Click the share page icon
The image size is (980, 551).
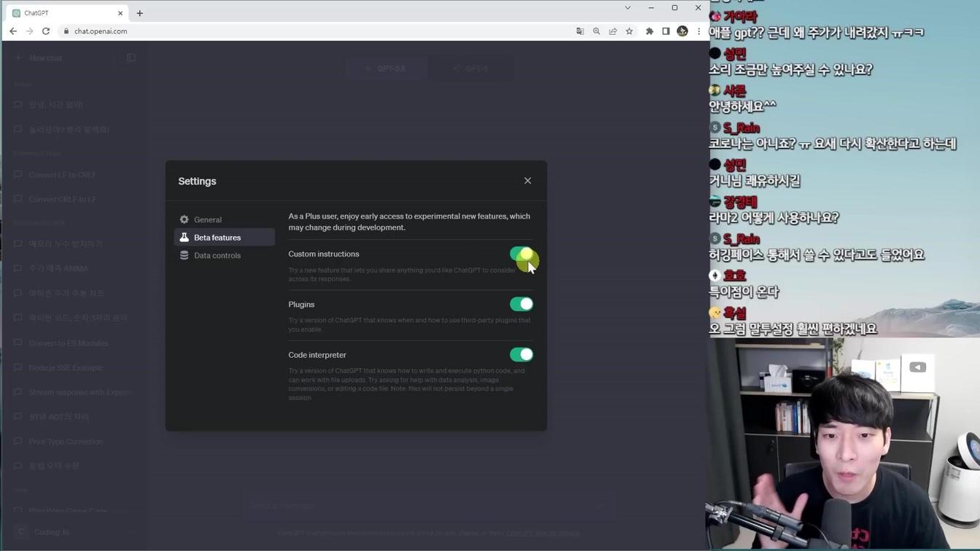click(x=613, y=31)
